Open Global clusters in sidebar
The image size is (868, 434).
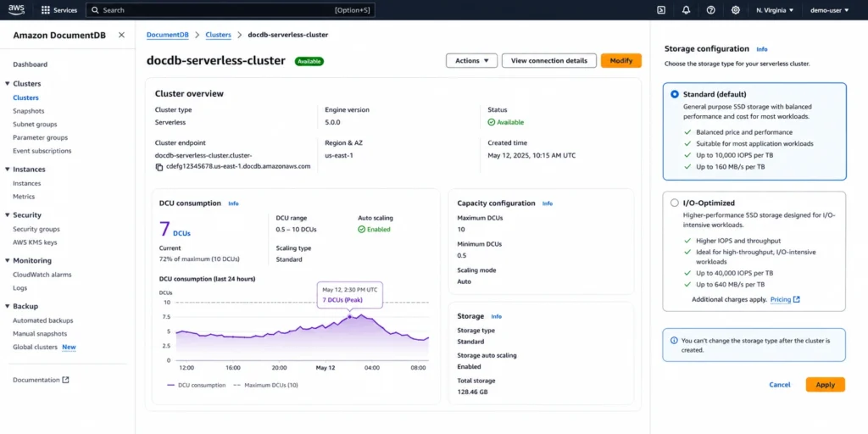[x=35, y=347]
